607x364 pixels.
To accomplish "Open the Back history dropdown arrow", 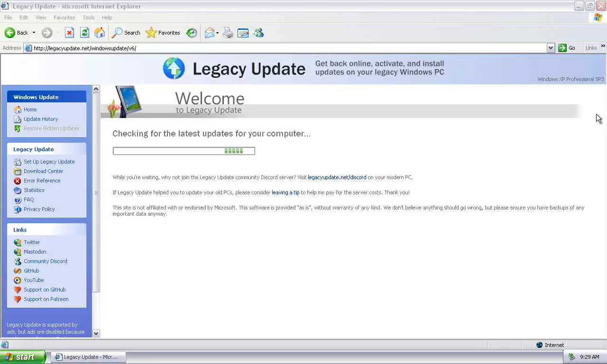I will [x=34, y=33].
